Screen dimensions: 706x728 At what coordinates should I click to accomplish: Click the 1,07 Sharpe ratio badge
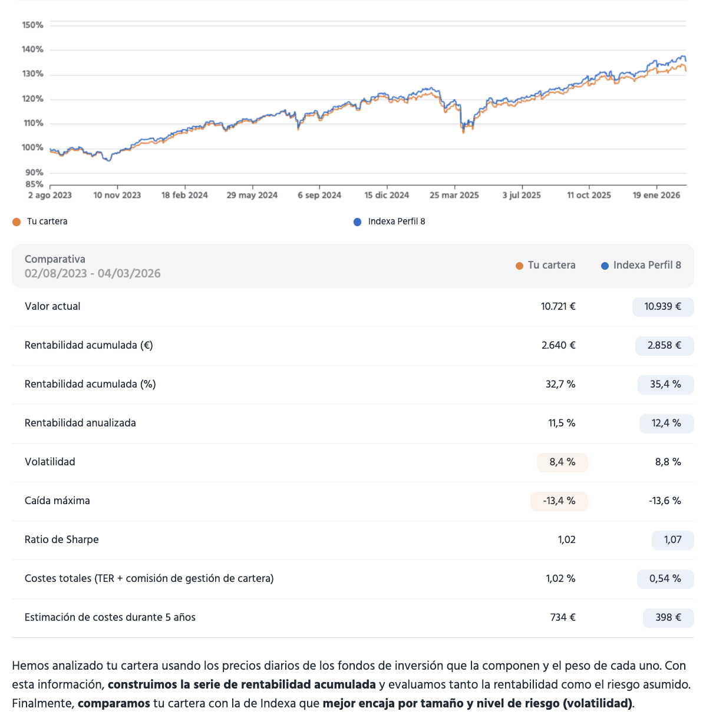(672, 540)
